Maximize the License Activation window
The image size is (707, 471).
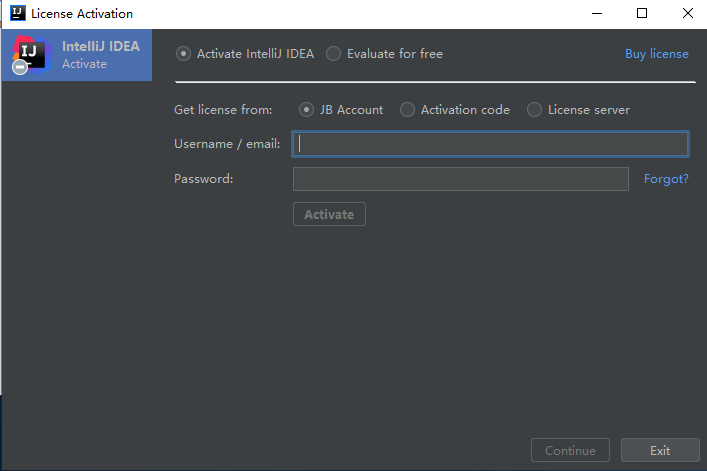(642, 14)
